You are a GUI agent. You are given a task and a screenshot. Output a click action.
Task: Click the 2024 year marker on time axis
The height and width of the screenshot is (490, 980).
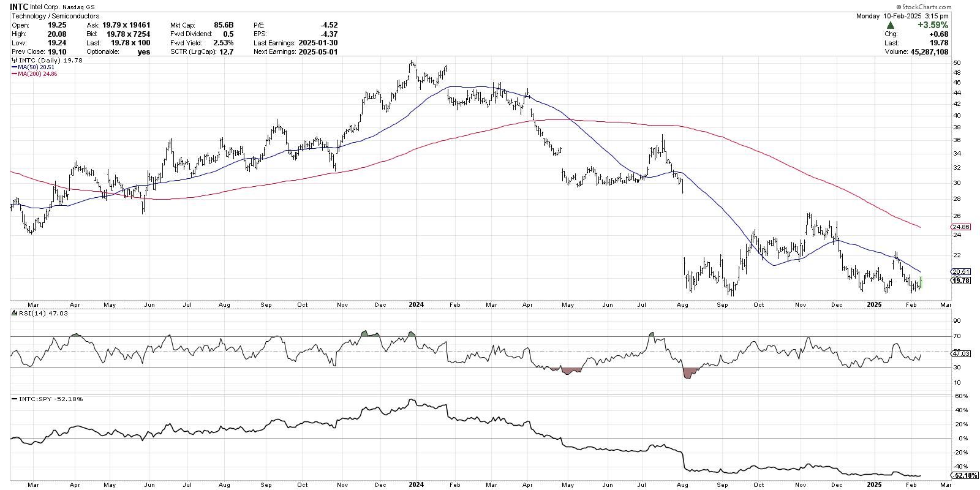click(x=417, y=304)
